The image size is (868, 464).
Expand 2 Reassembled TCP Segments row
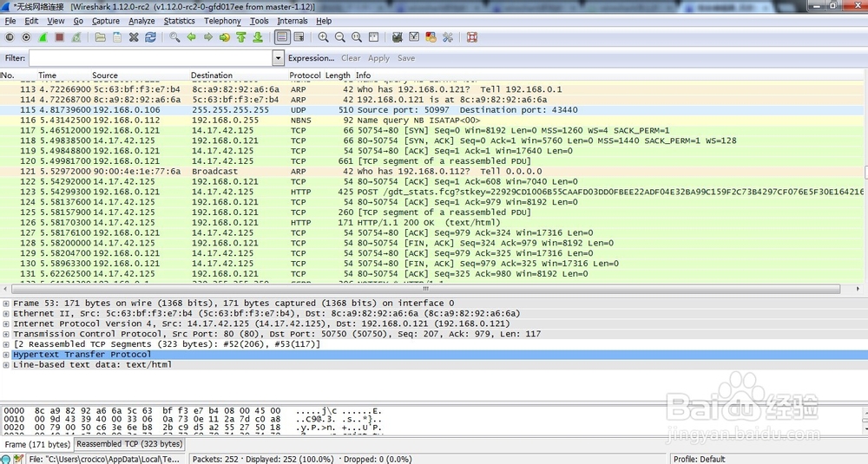(6, 344)
